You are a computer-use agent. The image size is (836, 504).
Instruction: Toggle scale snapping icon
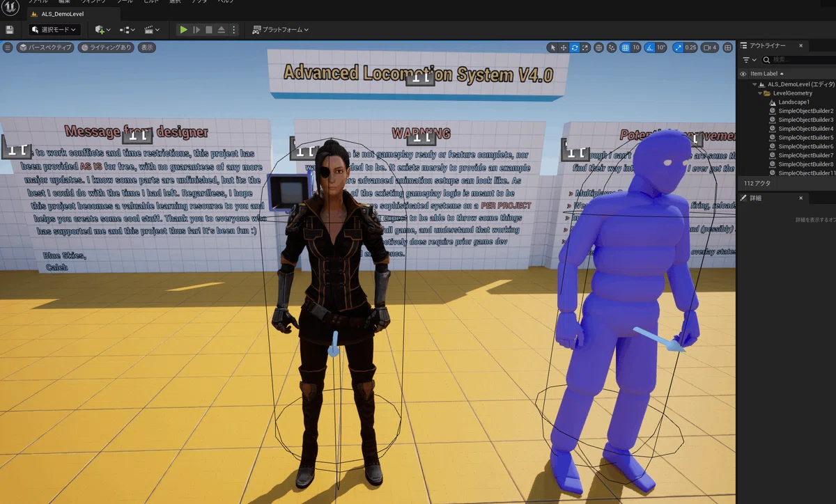pyautogui.click(x=678, y=47)
